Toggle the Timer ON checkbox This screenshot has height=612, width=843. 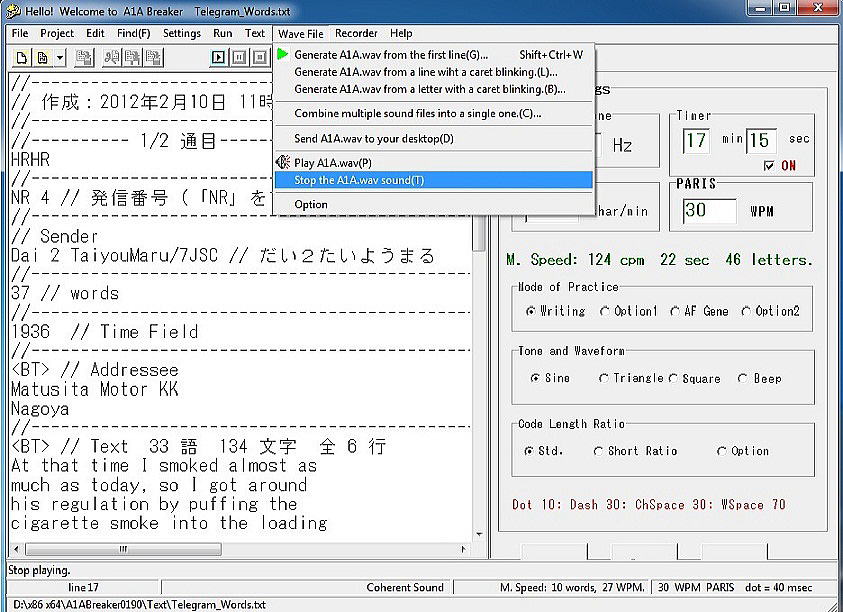point(768,166)
